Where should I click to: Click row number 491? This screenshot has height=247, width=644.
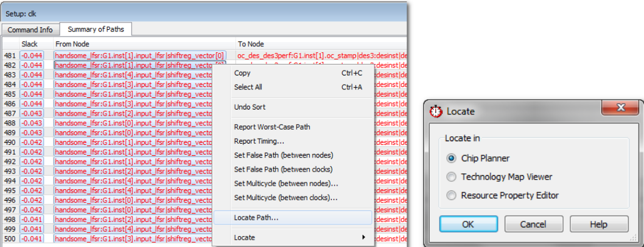tap(10, 152)
